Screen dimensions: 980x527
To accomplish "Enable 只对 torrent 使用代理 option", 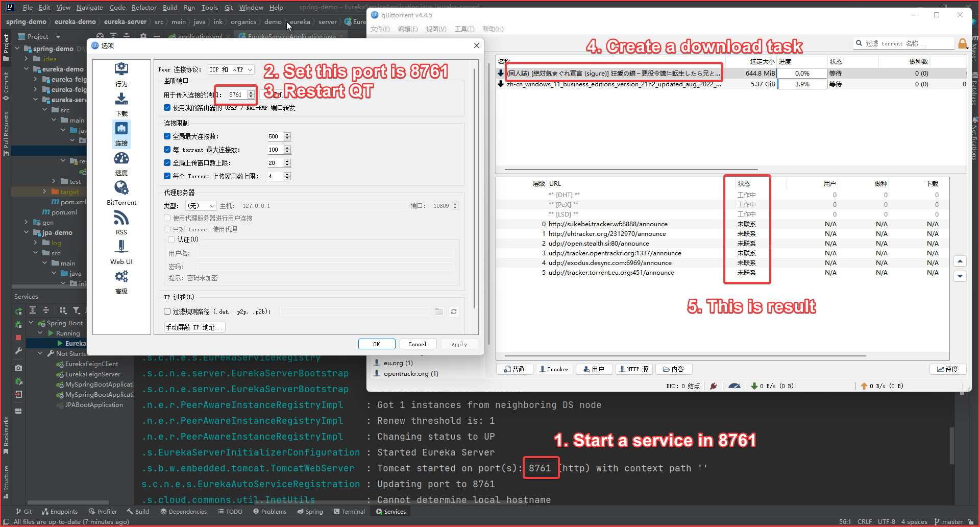I will tap(167, 229).
